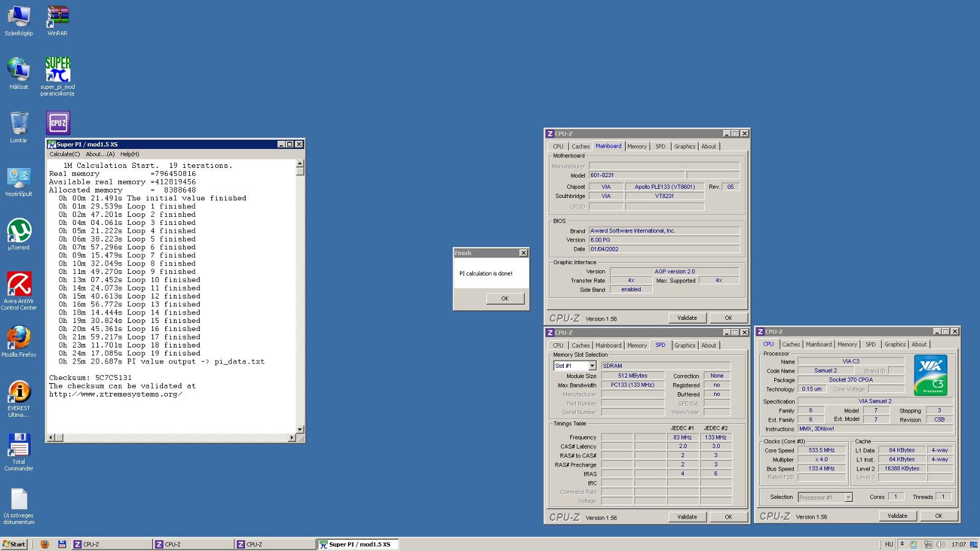Image resolution: width=980 pixels, height=551 pixels.
Task: Open Mainboard tab in SPD CPU-Z window
Action: 608,346
